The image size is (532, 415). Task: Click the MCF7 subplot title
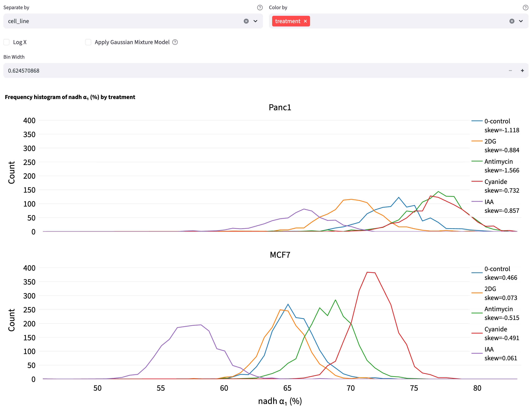[280, 255]
